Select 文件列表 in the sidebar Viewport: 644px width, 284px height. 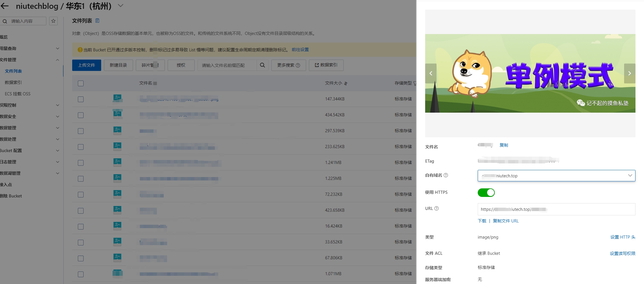13,71
